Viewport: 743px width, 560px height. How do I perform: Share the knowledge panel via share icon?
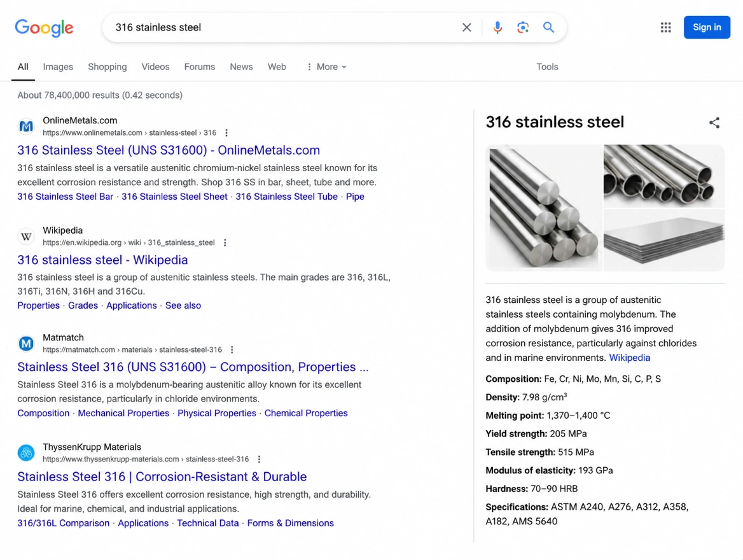[714, 123]
